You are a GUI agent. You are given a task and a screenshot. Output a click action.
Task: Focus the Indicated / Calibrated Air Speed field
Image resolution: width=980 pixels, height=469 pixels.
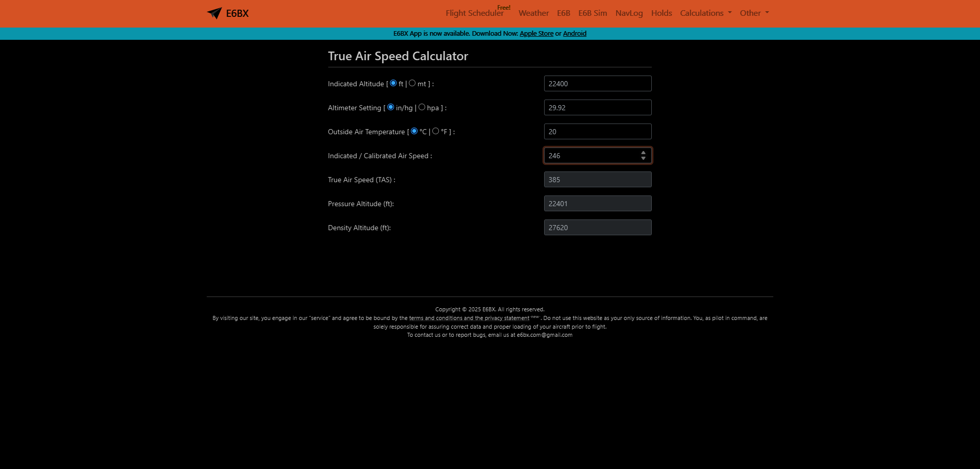click(x=598, y=156)
